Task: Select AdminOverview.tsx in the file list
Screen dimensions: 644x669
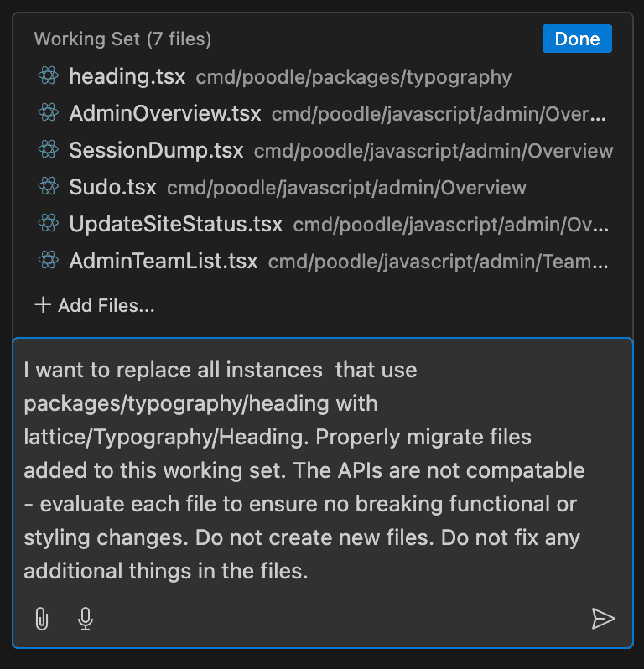Action: tap(165, 113)
